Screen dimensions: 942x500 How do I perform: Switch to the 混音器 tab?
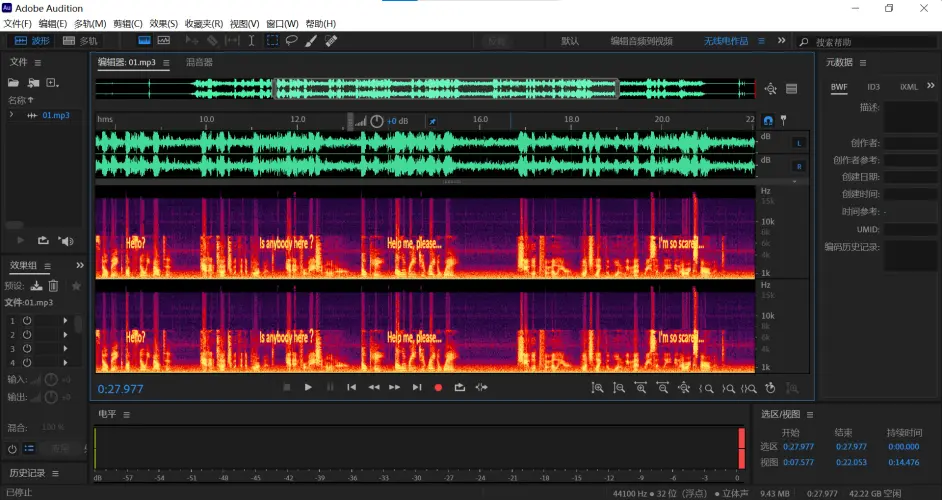[x=199, y=62]
